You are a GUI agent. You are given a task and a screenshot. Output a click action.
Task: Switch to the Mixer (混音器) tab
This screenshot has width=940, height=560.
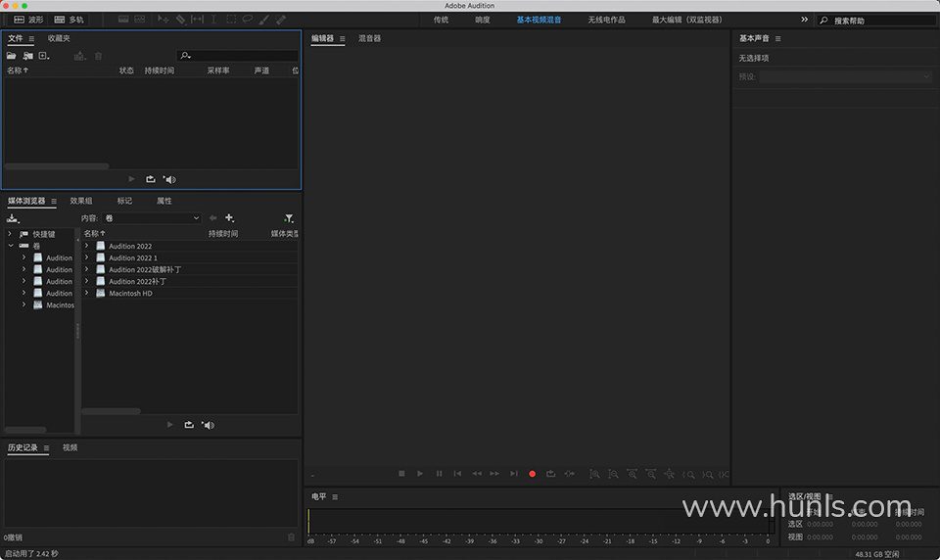369,38
